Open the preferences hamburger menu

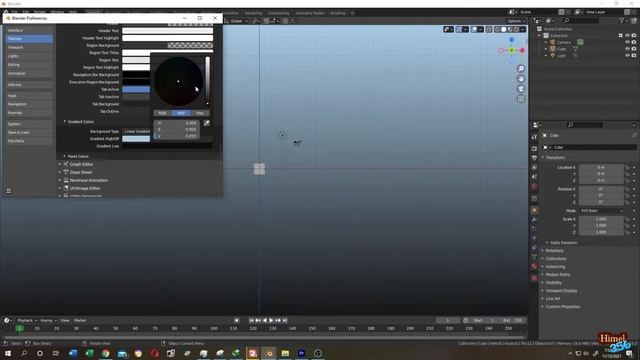9,191
